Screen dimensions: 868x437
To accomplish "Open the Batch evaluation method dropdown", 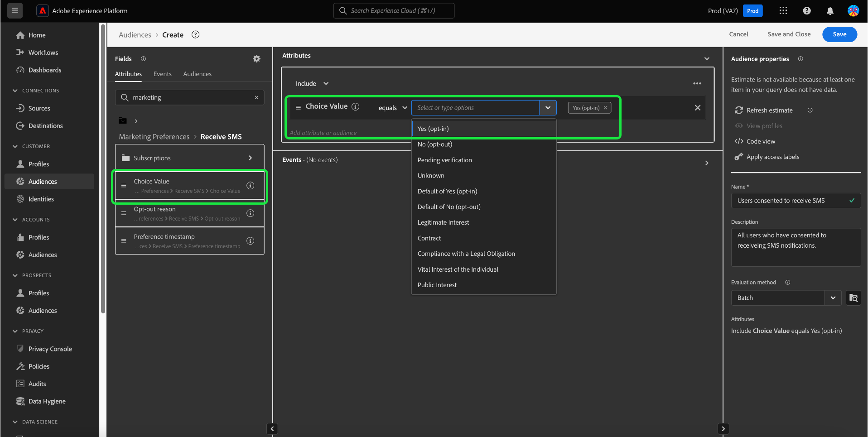I will point(832,298).
